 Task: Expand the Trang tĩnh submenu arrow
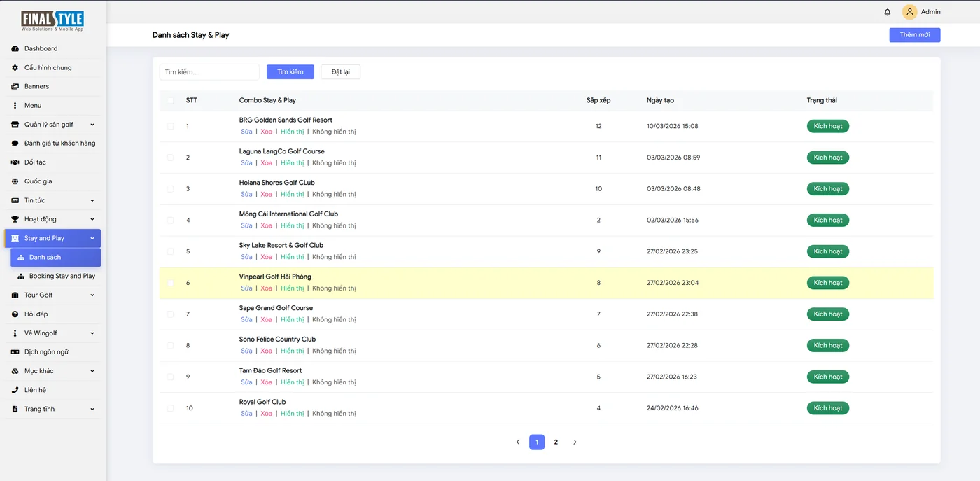tap(92, 409)
